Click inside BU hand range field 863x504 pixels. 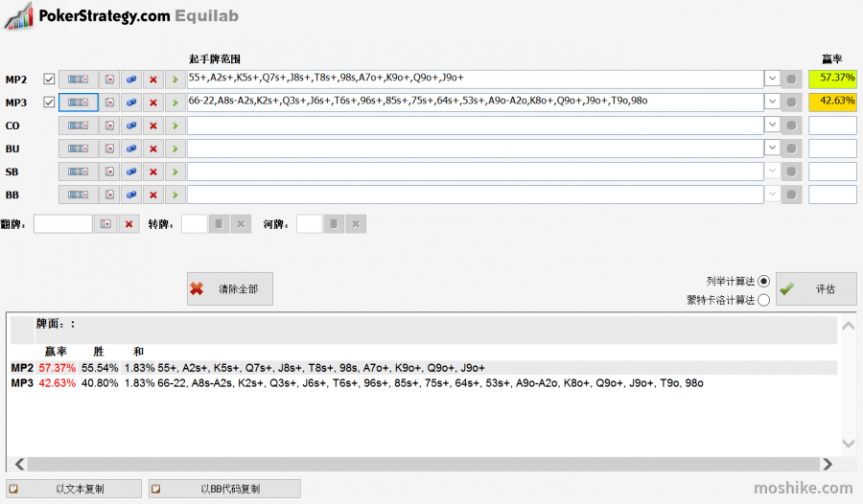(475, 149)
